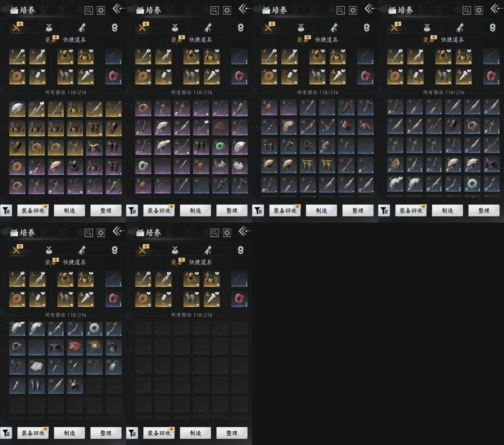Image resolution: width=504 pixels, height=445 pixels.
Task: Choose the jade pendant accessory item
Action: 113,367
